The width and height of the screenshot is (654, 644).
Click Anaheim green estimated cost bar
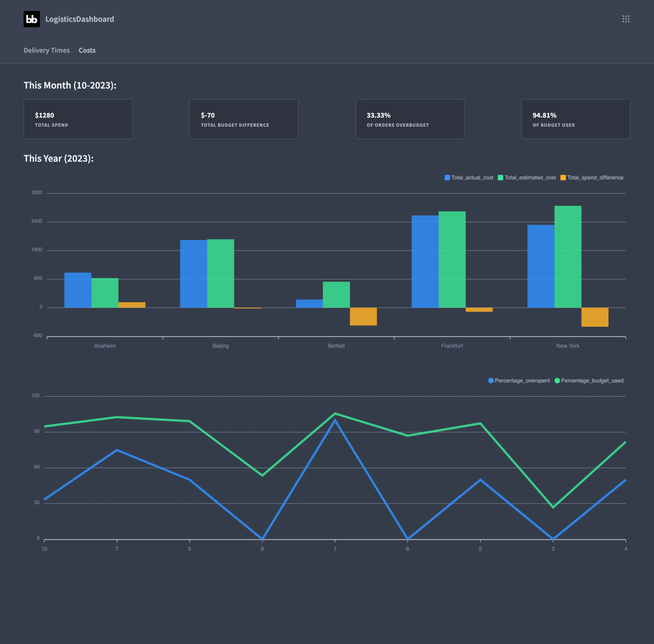[x=105, y=293]
